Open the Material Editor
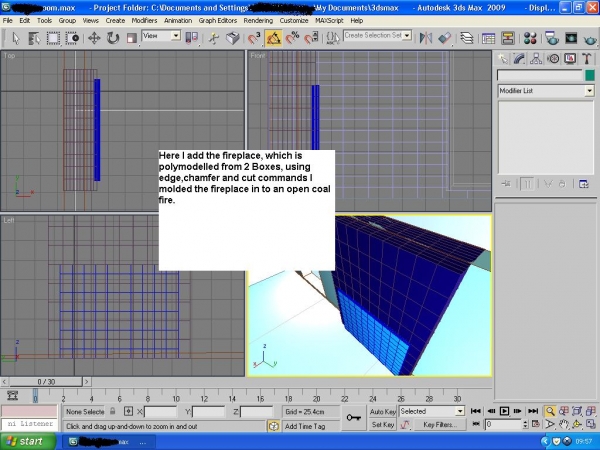Image resolution: width=600 pixels, height=450 pixels. (x=530, y=38)
